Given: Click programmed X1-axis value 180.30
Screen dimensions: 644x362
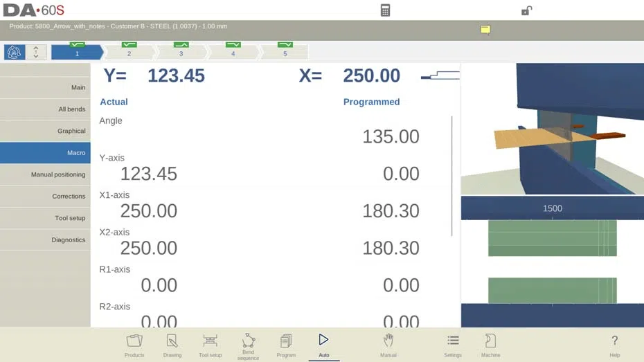Looking at the screenshot, I should 391,211.
